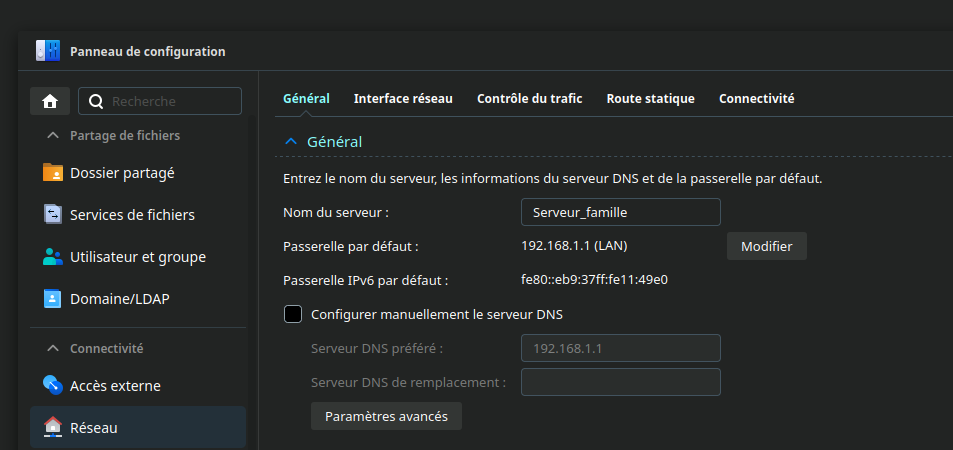Click the search magnifier icon

click(x=96, y=101)
